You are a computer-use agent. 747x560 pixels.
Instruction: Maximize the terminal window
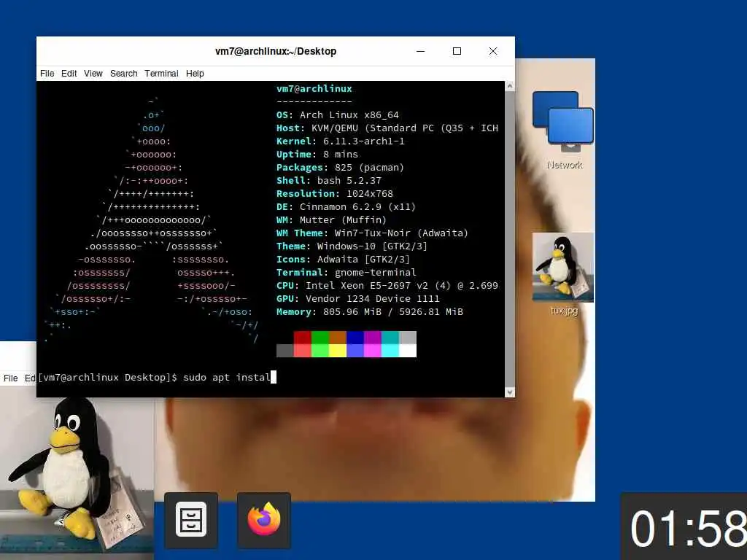click(457, 51)
